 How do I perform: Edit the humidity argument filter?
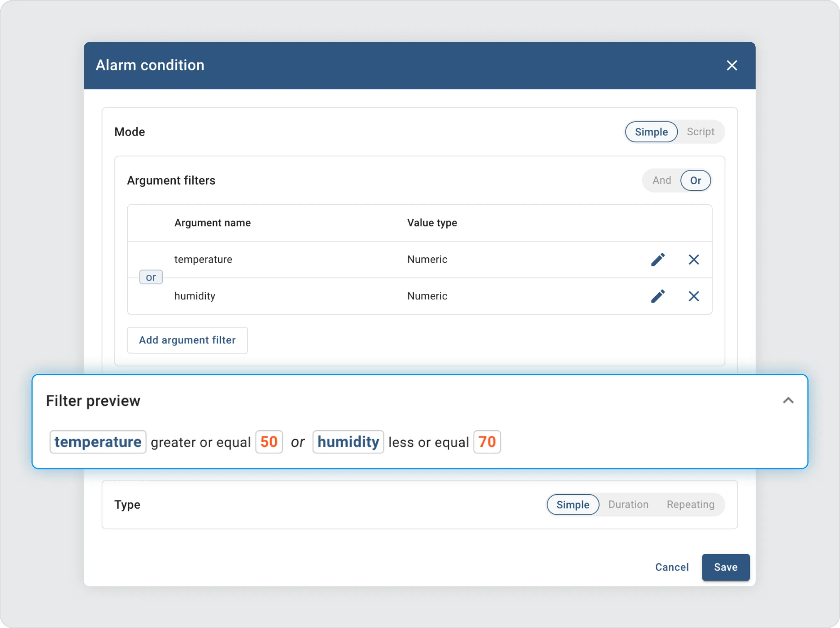pyautogui.click(x=658, y=296)
